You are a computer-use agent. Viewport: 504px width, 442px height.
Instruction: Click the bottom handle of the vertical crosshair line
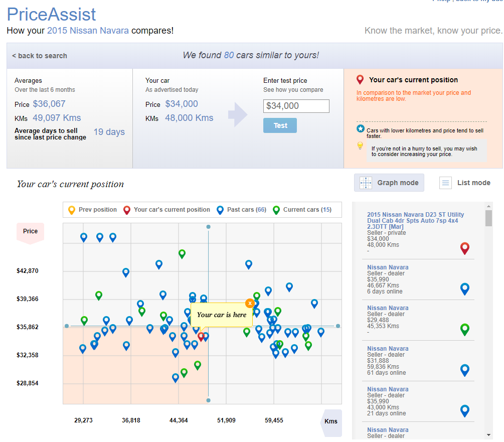coord(208,400)
